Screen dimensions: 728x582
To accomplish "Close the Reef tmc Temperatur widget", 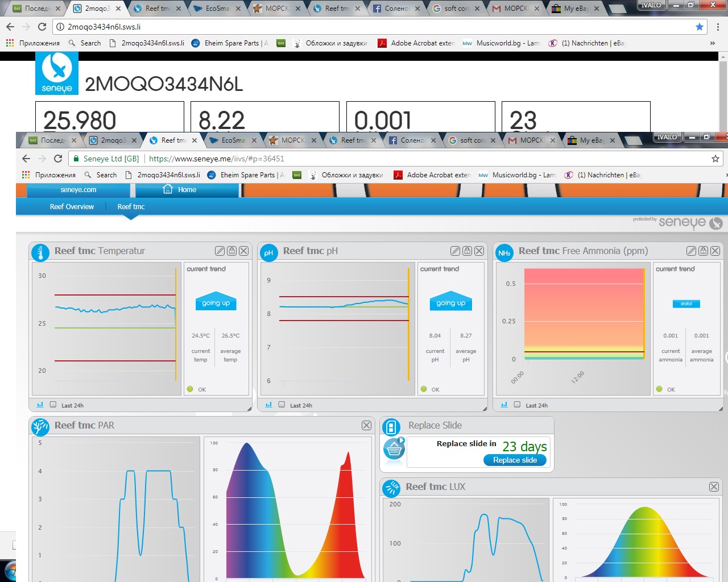I will [243, 251].
